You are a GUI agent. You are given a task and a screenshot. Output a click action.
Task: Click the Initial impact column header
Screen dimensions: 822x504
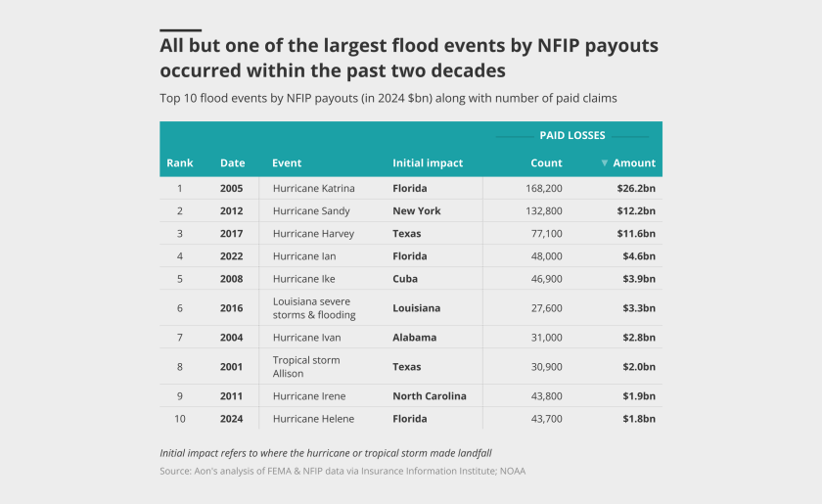[428, 163]
